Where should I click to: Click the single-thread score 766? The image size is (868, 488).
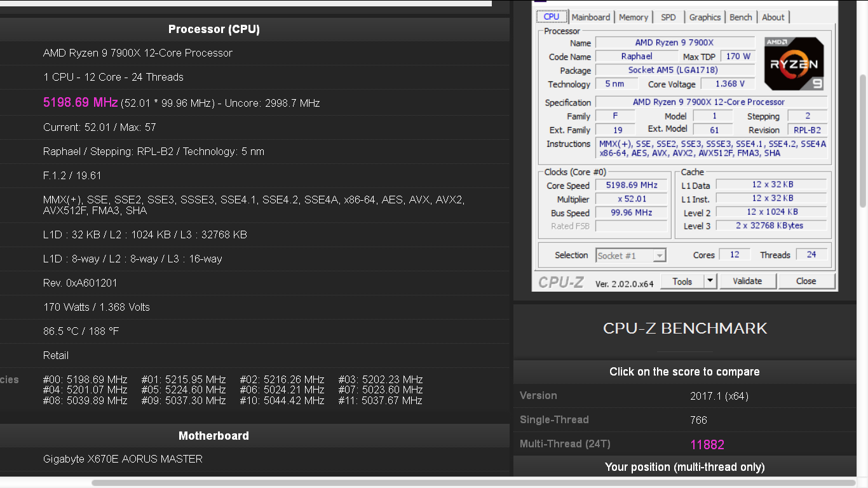coord(698,420)
